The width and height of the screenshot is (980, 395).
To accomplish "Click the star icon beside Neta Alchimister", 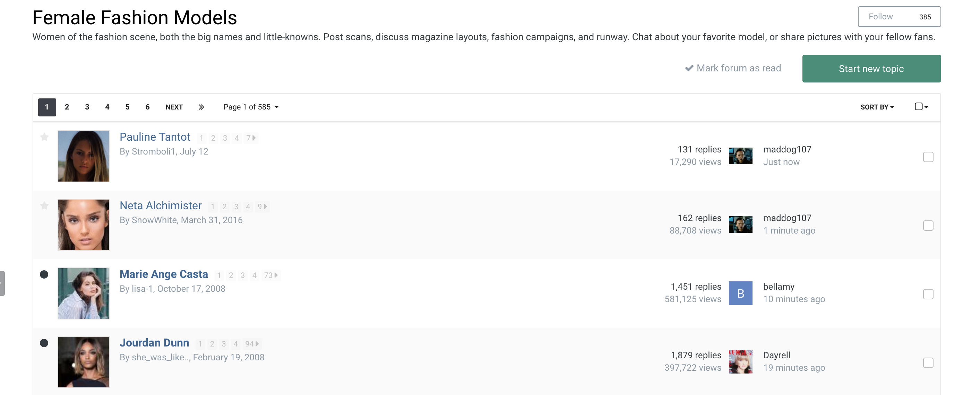I will coord(44,206).
